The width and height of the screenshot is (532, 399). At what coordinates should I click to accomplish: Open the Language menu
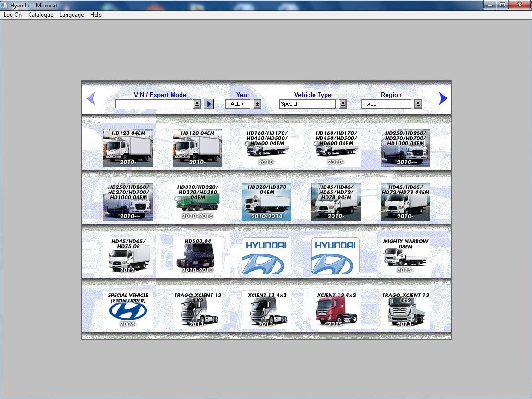tap(72, 15)
